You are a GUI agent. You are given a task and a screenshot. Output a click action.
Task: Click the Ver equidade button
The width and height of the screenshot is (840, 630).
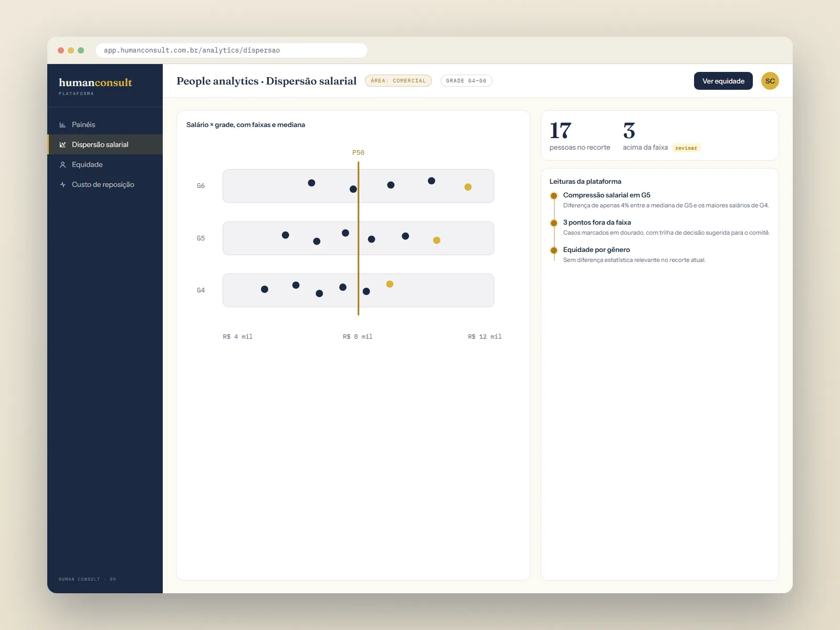click(723, 81)
